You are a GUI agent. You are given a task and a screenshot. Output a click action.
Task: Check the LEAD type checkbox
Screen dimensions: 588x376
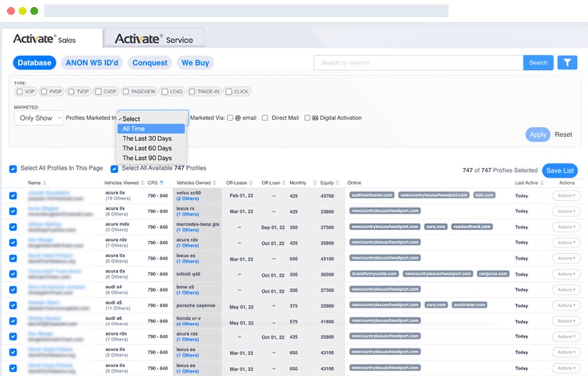pos(165,91)
